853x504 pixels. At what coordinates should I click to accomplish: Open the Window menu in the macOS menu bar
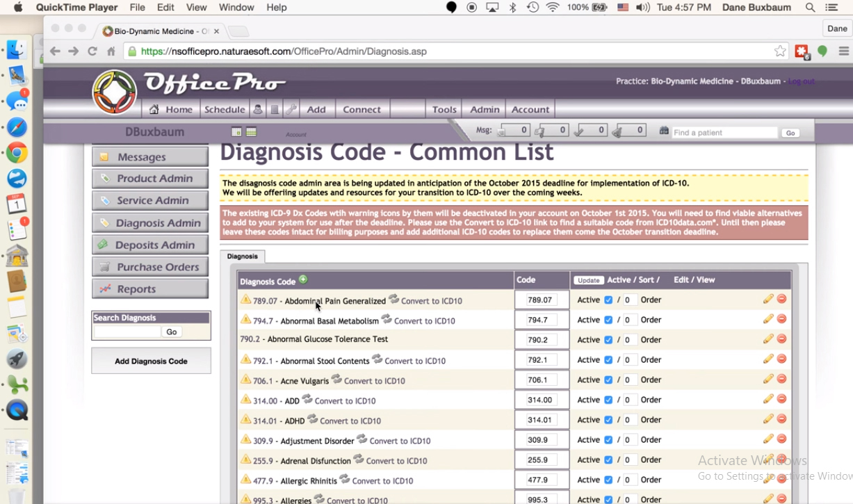coord(236,8)
